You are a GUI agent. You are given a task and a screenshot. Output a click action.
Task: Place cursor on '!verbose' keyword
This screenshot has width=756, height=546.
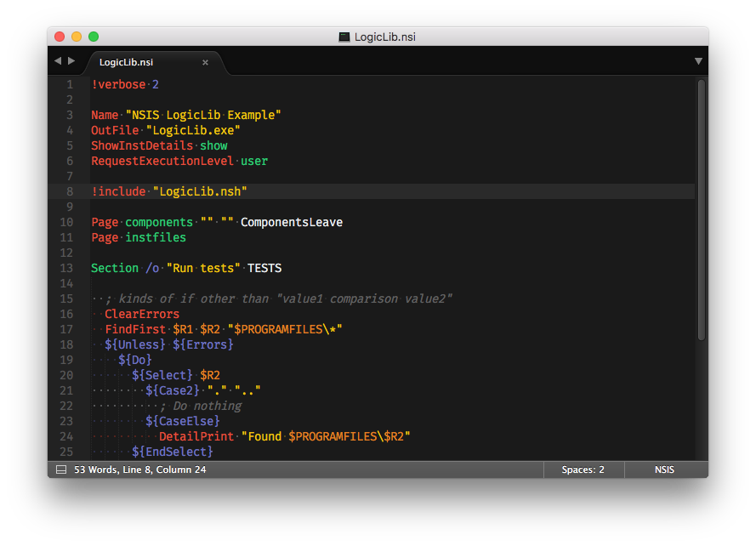118,84
